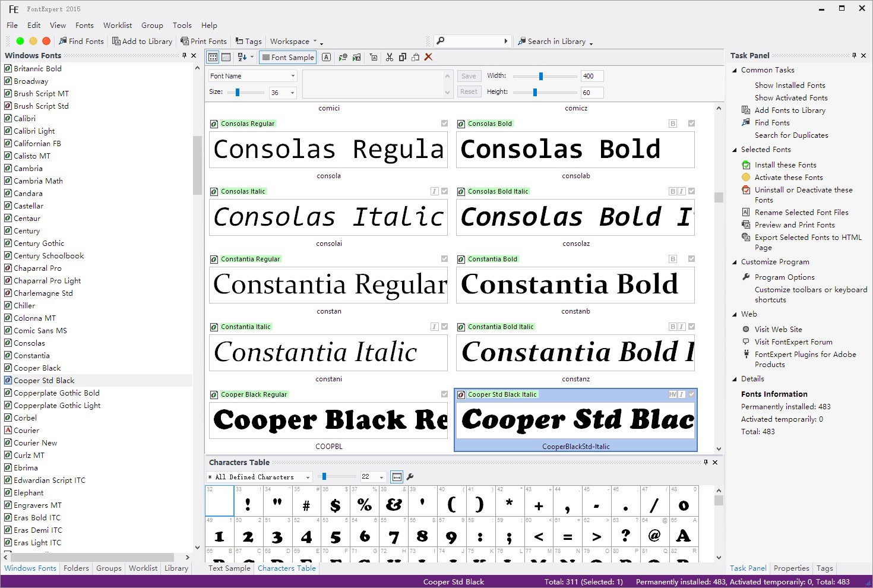Click the A-Z sort fonts icon

click(242, 57)
